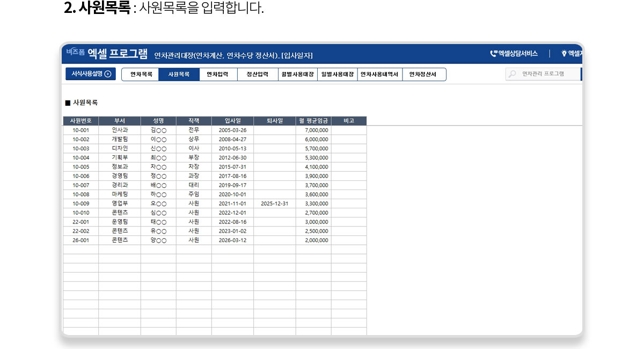This screenshot has height=349, width=644.
Task: Open the 연차사용내역서 tab
Action: (x=379, y=75)
